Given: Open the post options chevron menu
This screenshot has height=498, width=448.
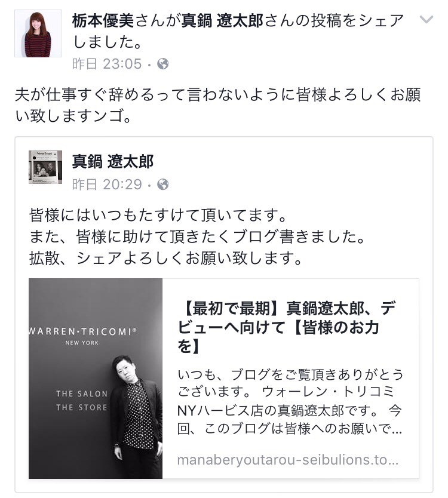Looking at the screenshot, I should (x=426, y=20).
